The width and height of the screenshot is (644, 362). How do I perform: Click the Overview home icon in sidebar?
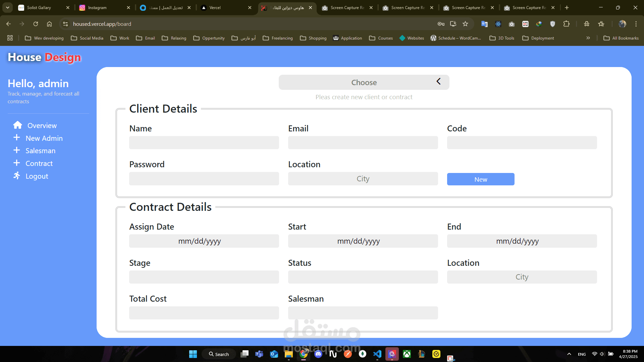point(17,125)
